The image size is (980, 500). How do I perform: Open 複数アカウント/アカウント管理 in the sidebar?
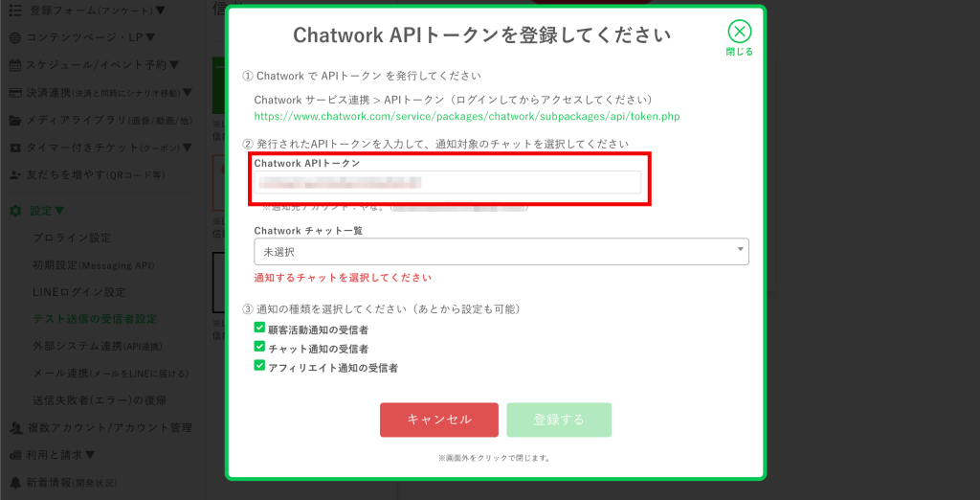point(109,428)
